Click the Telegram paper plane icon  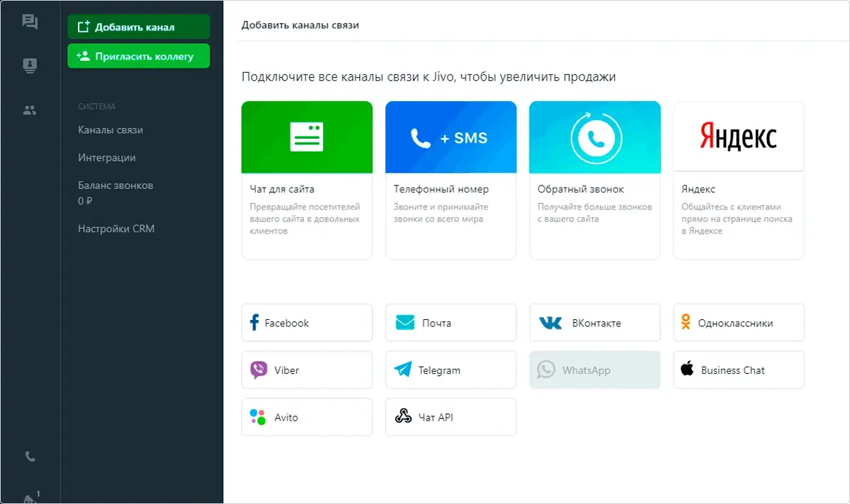(x=403, y=370)
